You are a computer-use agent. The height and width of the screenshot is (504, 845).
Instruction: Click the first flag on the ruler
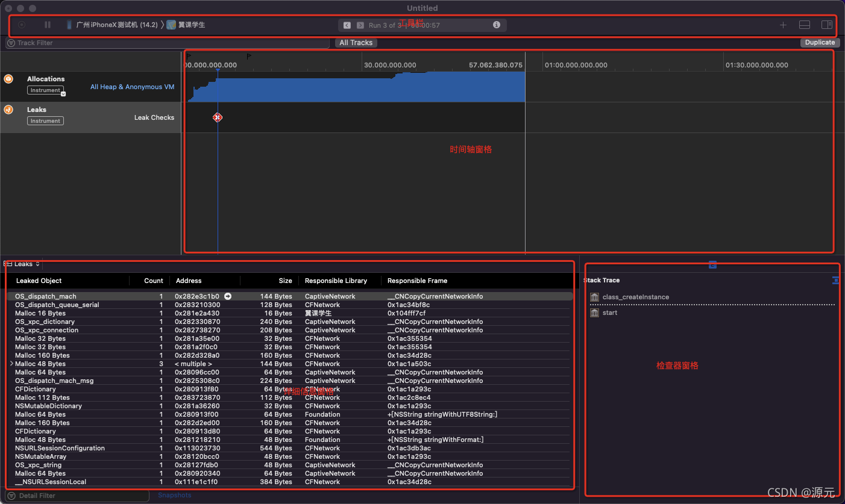(189, 56)
